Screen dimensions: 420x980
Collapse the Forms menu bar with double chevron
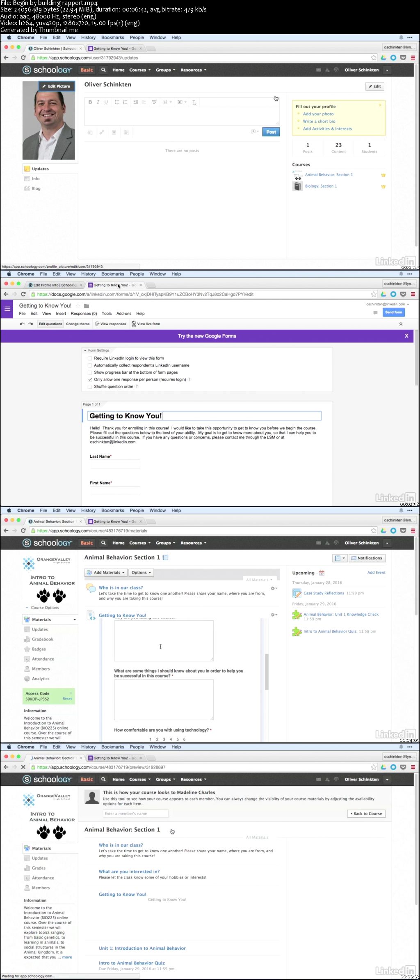401,324
